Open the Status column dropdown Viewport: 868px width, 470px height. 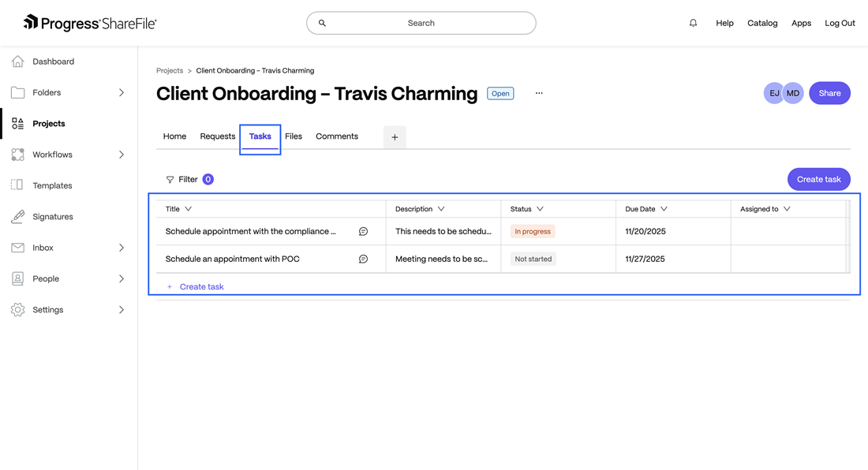pos(540,209)
